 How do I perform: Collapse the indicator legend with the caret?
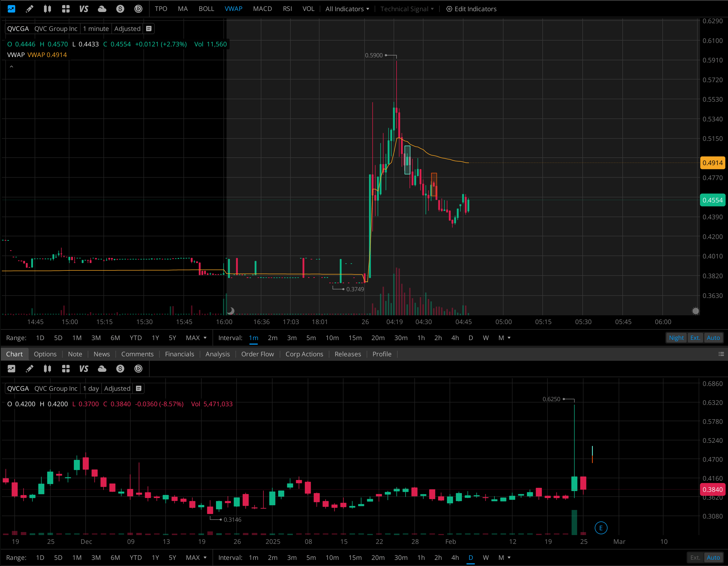coord(11,67)
